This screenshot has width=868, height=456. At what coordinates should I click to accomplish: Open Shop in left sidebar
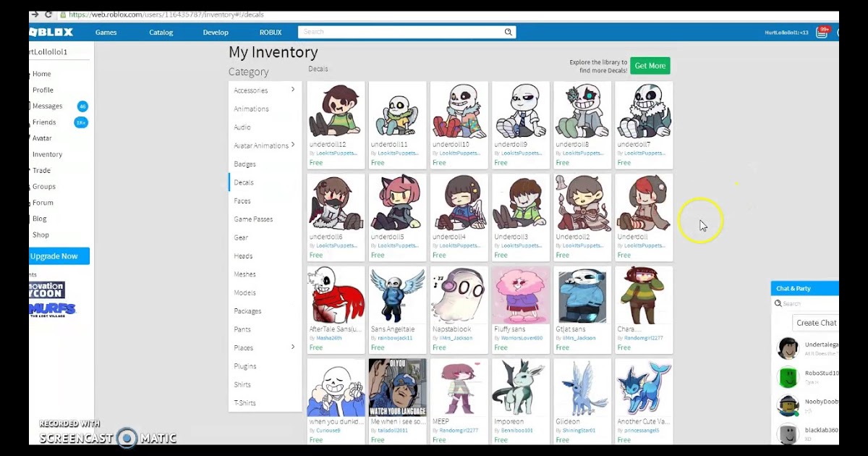pyautogui.click(x=41, y=235)
